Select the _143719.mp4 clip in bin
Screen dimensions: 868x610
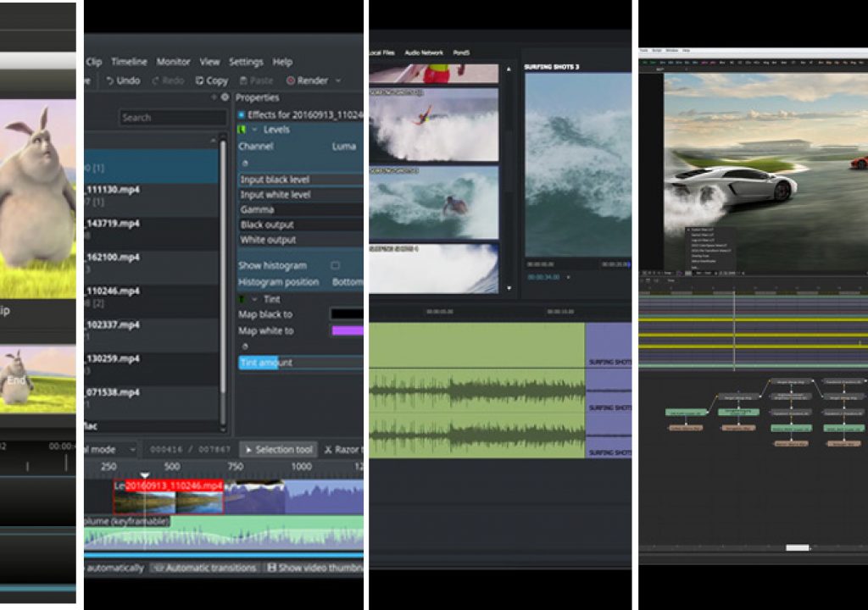point(151,229)
